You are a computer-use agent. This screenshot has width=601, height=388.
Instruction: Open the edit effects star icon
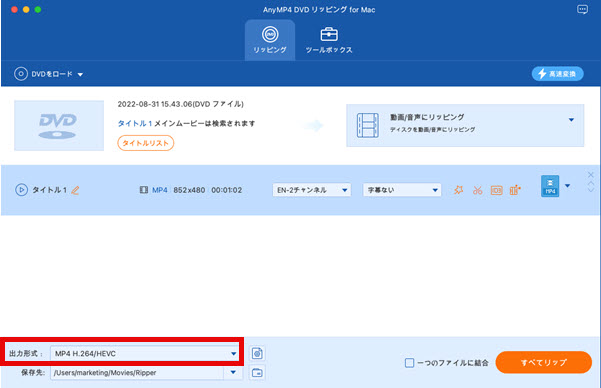(x=458, y=190)
